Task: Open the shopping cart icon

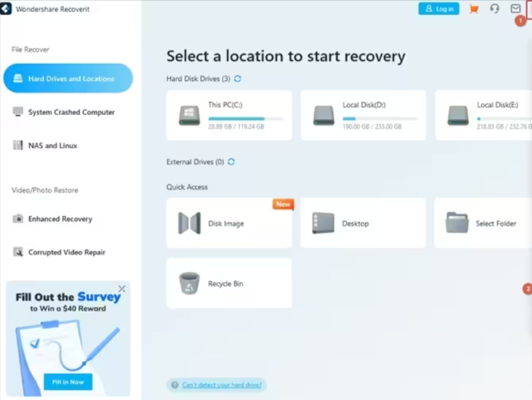Action: click(474, 9)
